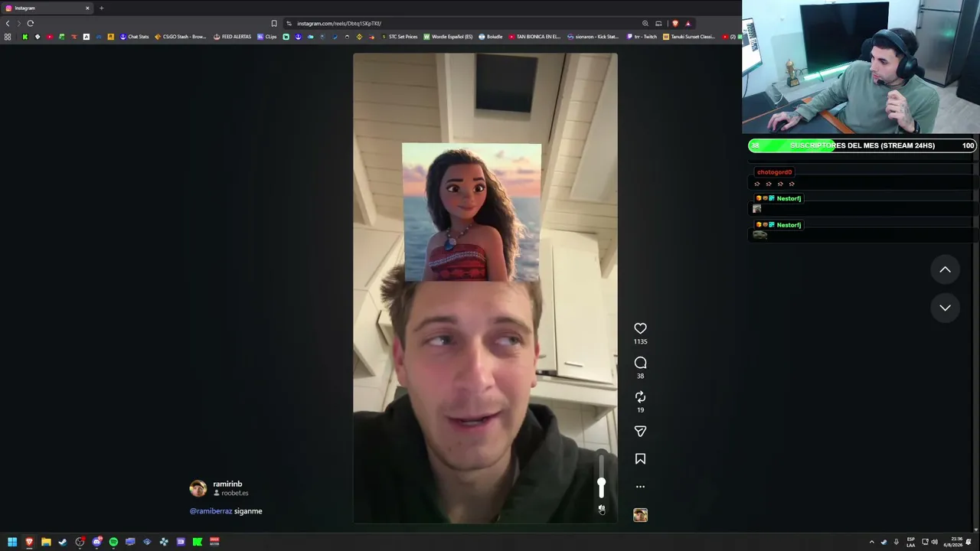The image size is (980, 551).
Task: Open the STC Set Prices bookmark
Action: click(399, 37)
